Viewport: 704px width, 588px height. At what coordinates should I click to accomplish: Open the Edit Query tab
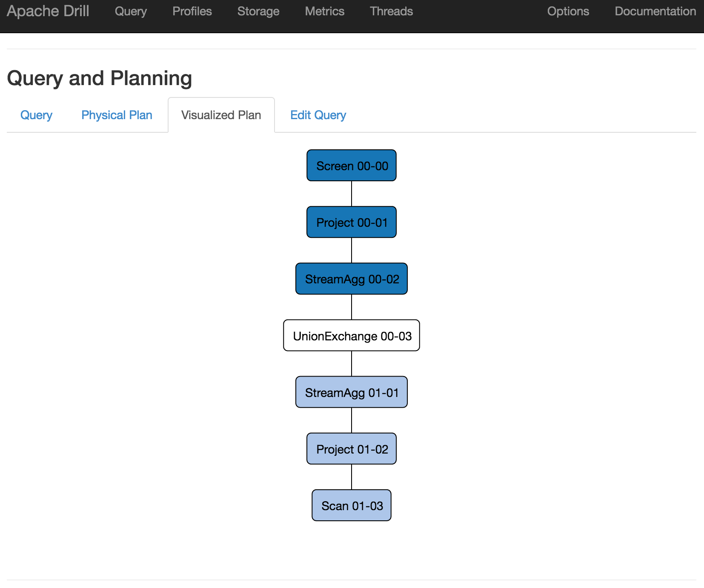(318, 115)
